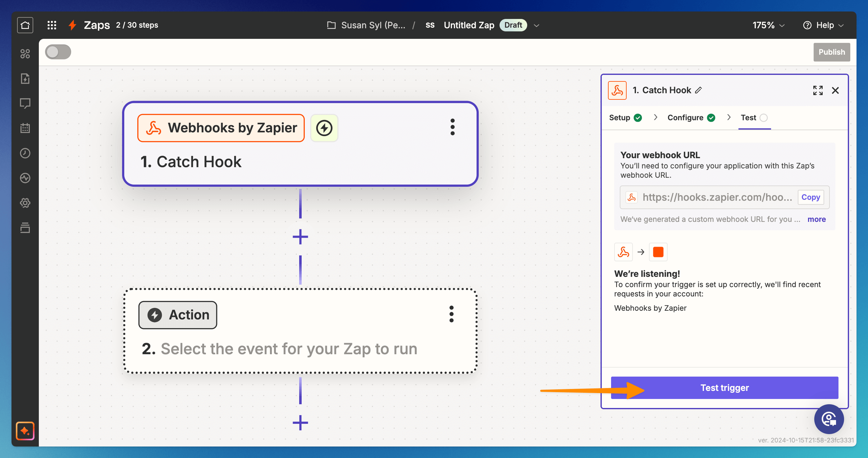Open three-dot menu on Action step
This screenshot has height=458, width=868.
pyautogui.click(x=451, y=314)
